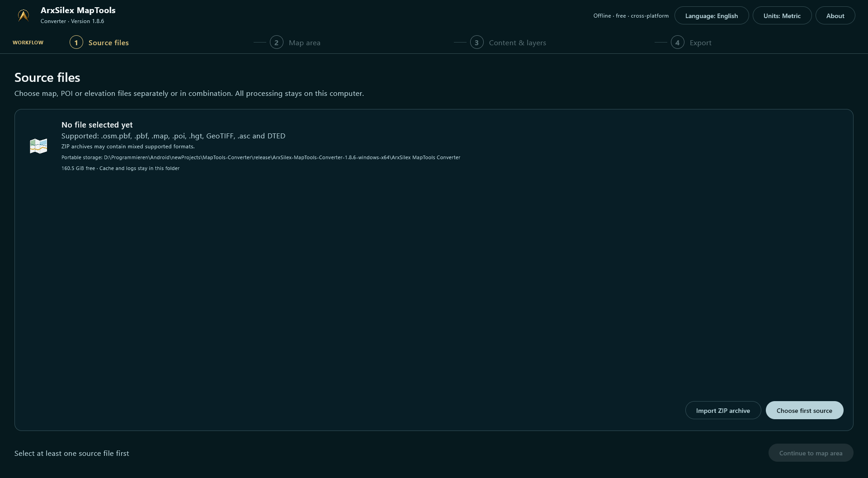Image resolution: width=868 pixels, height=478 pixels.
Task: Click the "Converter · Version 1.8.6" text
Action: click(72, 21)
